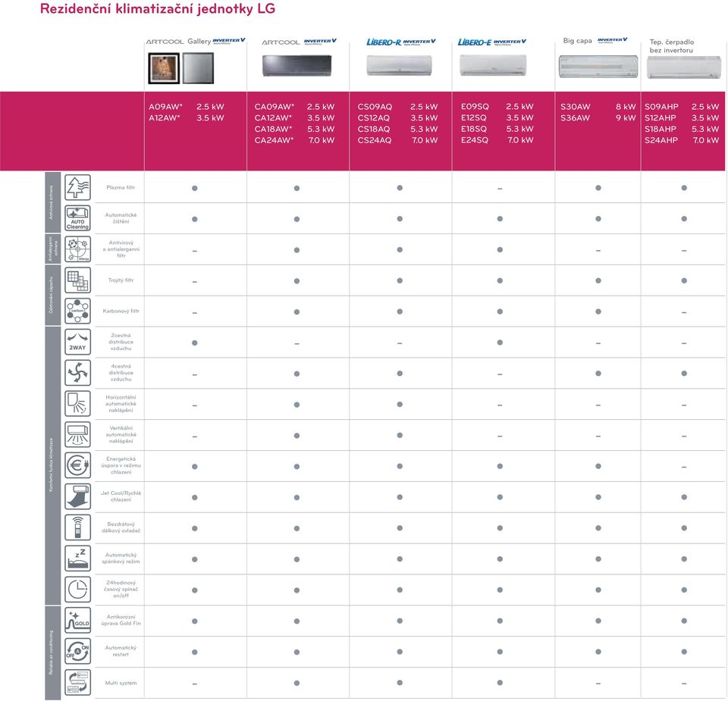Open the Libero-E unit image
Screen dimensions: 728x701
click(493, 65)
